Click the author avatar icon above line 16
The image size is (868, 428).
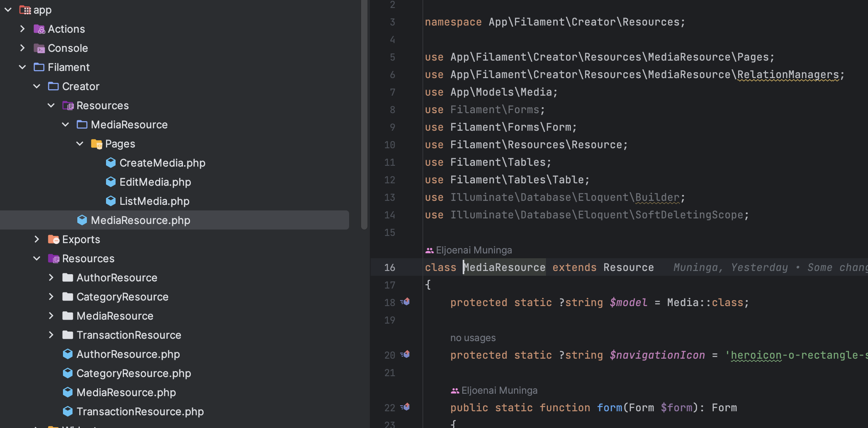click(x=429, y=251)
